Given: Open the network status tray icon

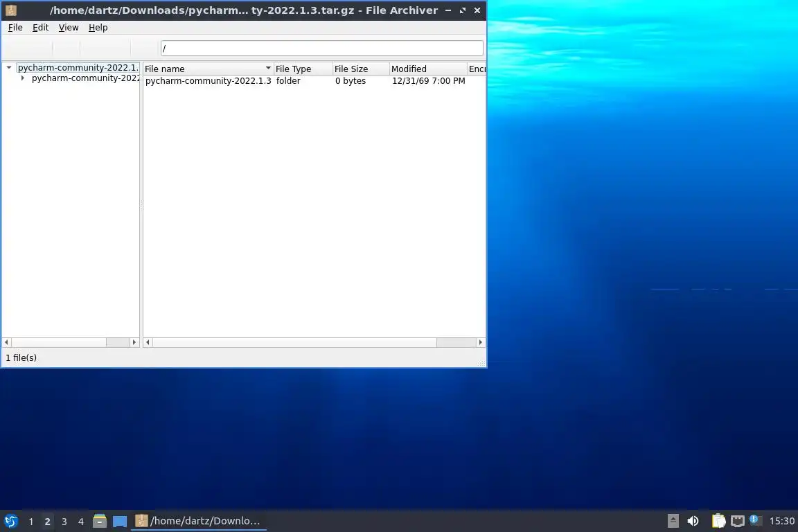Looking at the screenshot, I should tap(738, 521).
